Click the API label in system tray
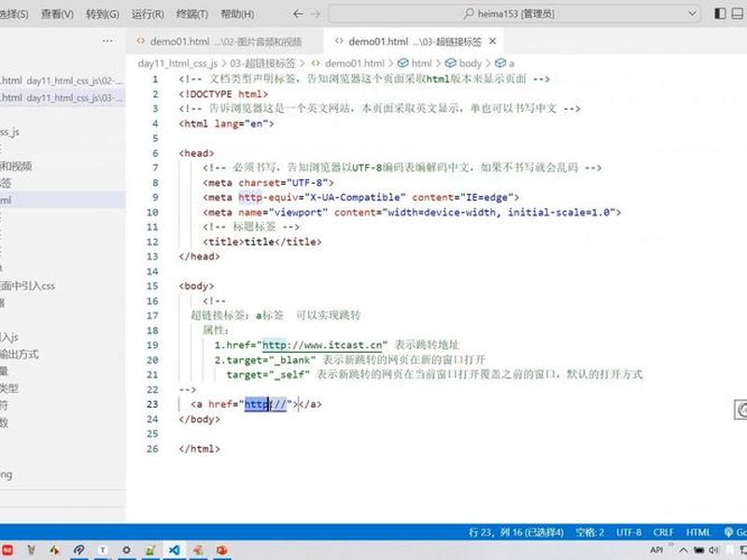 click(657, 550)
